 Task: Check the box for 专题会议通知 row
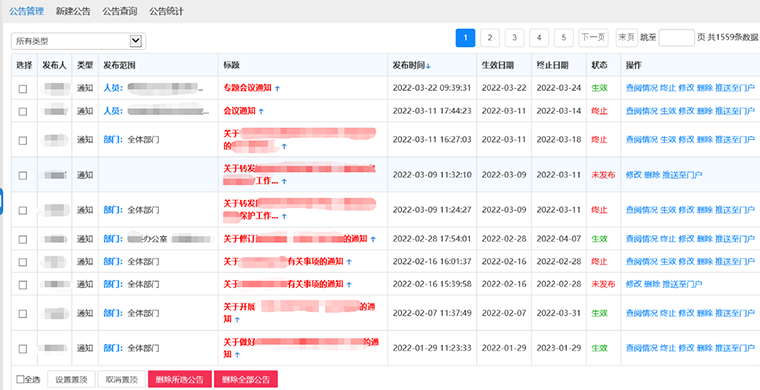[23, 89]
